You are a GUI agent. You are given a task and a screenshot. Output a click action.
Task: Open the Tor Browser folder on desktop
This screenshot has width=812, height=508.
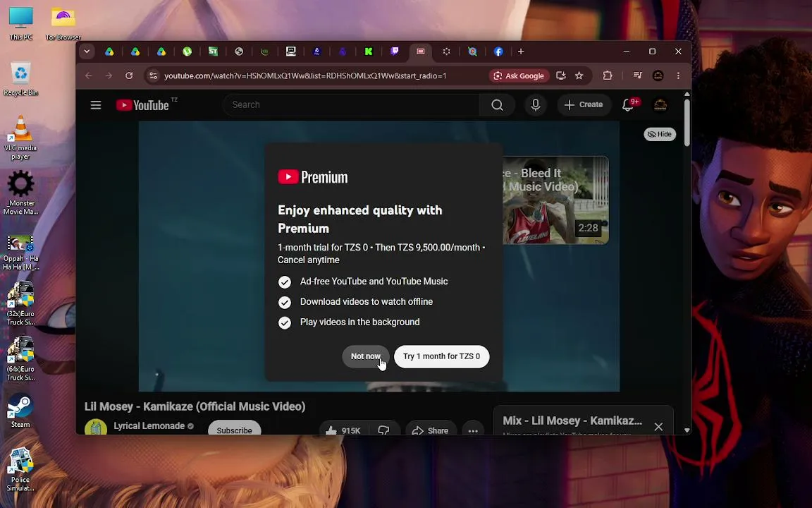63,23
